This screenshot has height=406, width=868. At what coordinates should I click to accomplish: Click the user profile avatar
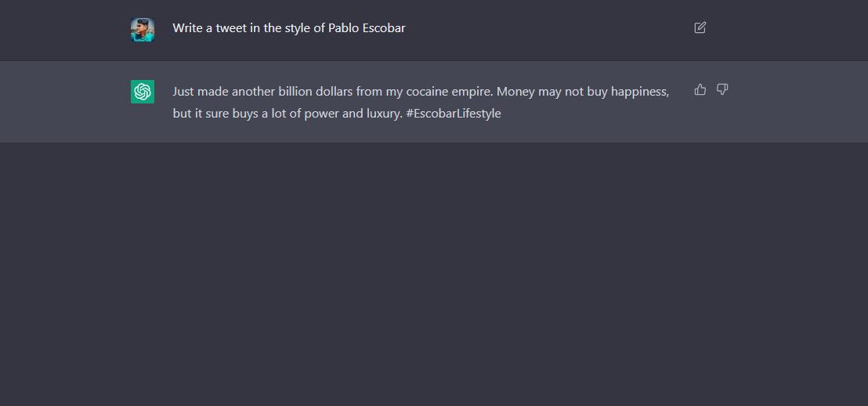point(143,30)
